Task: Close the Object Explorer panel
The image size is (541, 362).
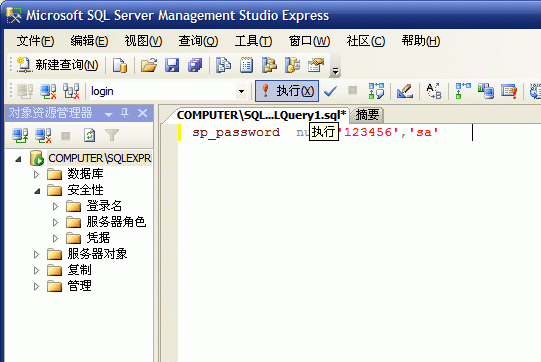Action: tap(142, 113)
